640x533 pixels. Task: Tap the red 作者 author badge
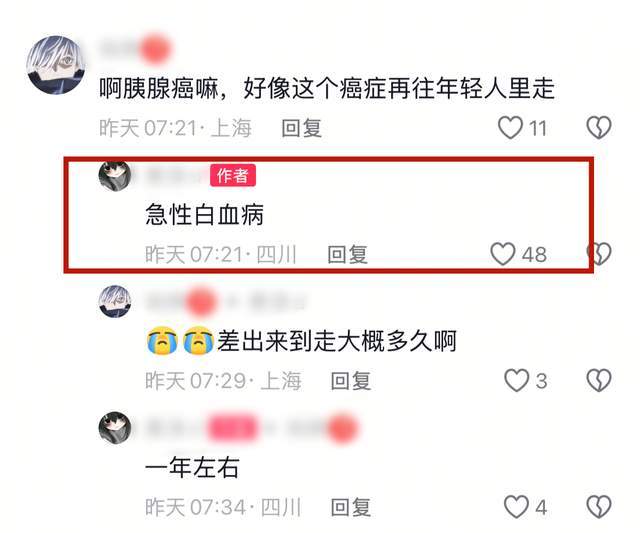[233, 175]
